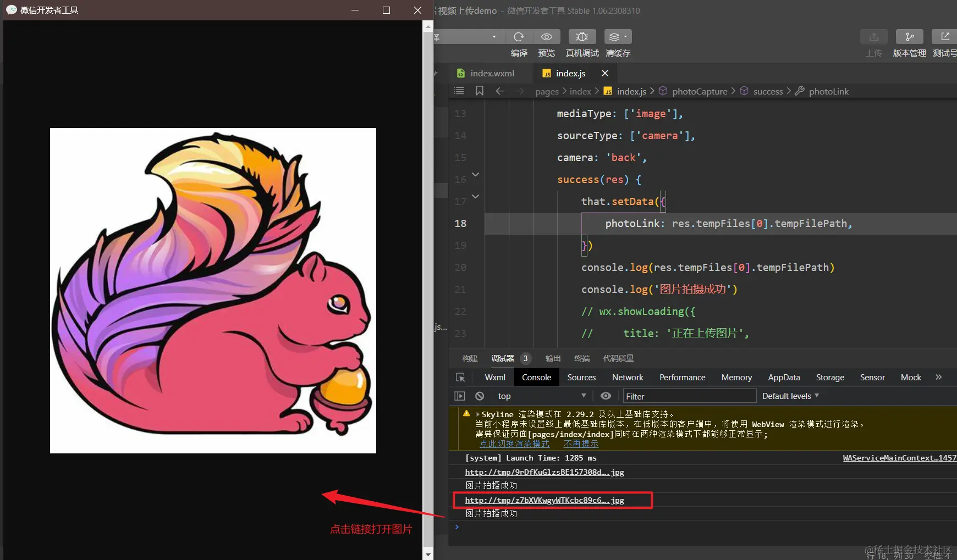Show more devtools tabs chevron
Viewport: 957px width, 560px height.
(x=938, y=377)
